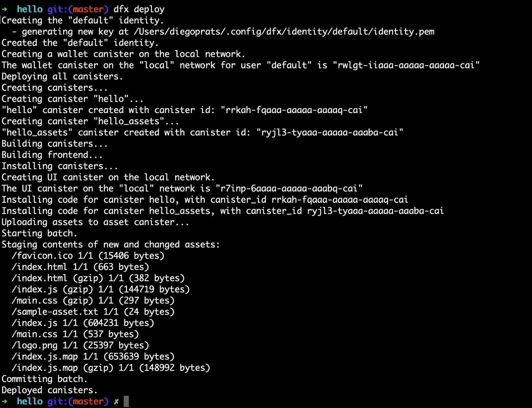The image size is (532, 408).
Task: Click the "Building frontend..." output line
Action: [x=52, y=155]
